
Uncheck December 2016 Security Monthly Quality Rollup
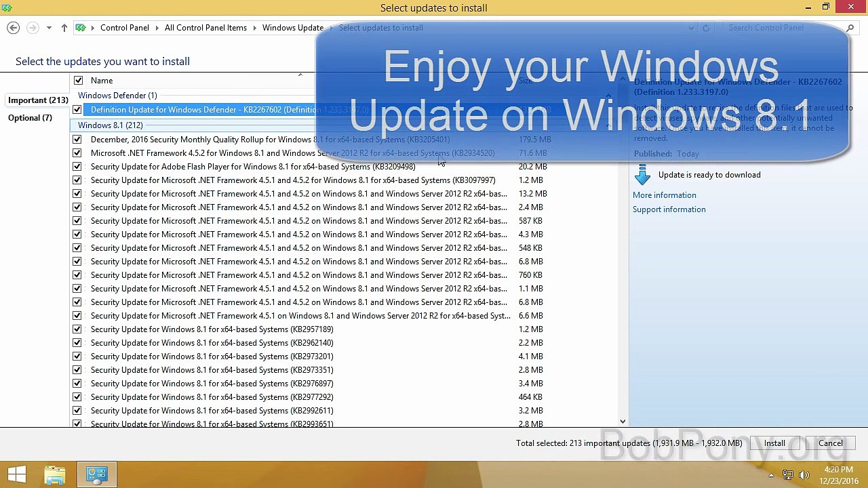[x=77, y=140]
